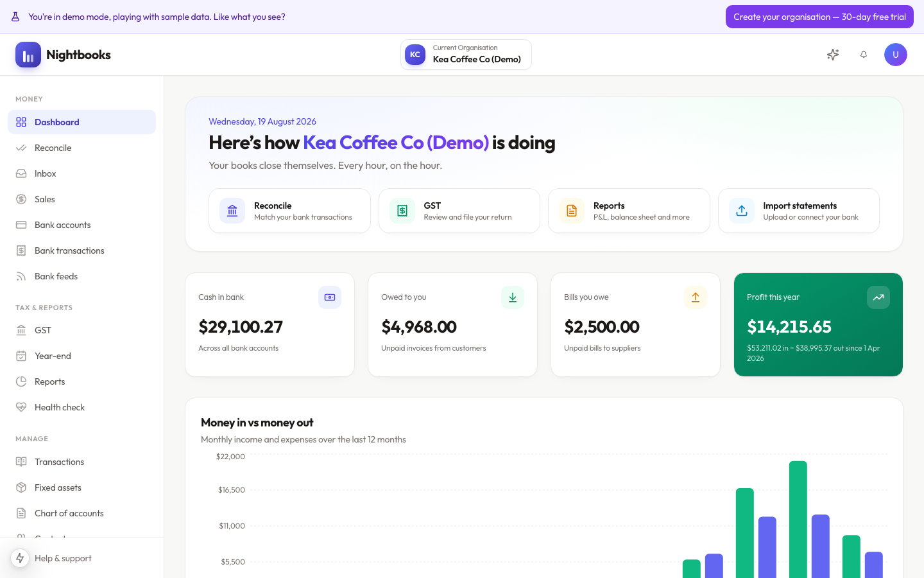Image resolution: width=924 pixels, height=578 pixels.
Task: Click the green GST receipt icon
Action: pyautogui.click(x=402, y=211)
